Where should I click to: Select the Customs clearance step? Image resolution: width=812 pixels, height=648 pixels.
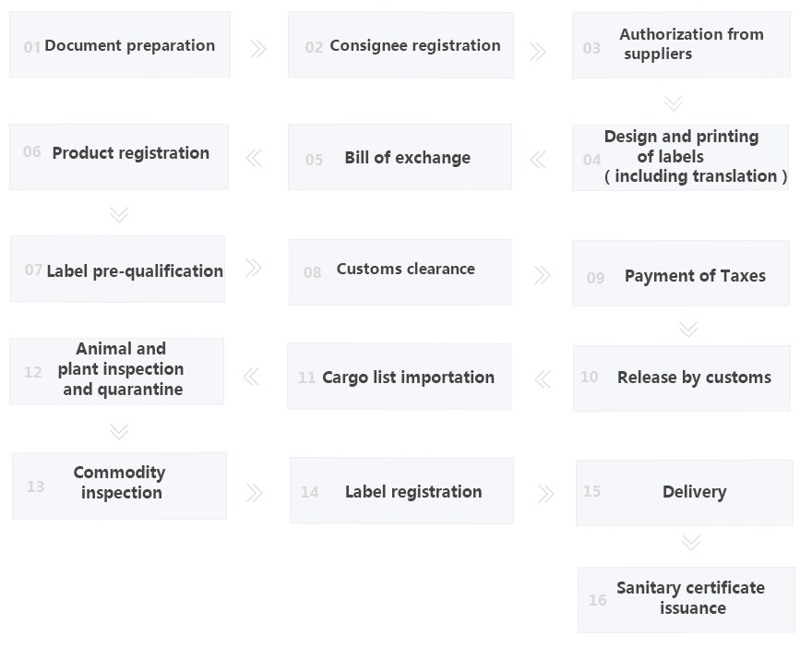coord(400,271)
